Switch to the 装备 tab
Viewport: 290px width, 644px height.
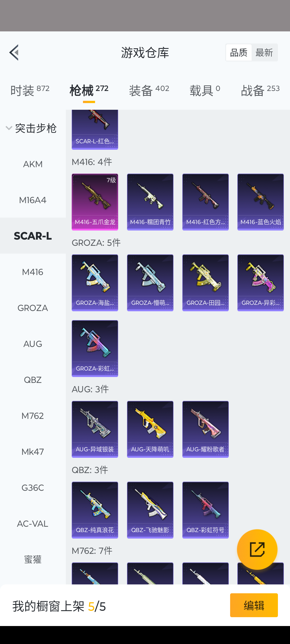tap(149, 90)
